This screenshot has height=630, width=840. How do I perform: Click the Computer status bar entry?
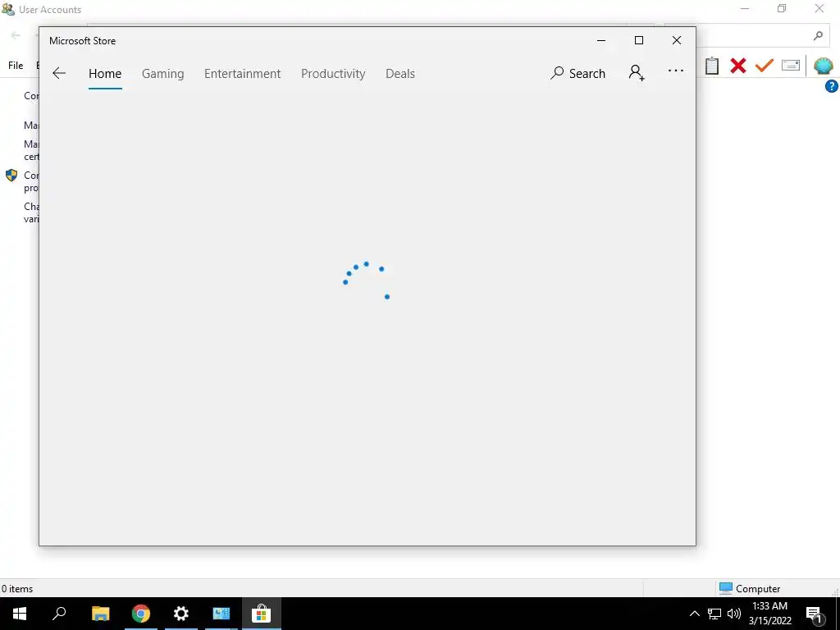pyautogui.click(x=750, y=588)
